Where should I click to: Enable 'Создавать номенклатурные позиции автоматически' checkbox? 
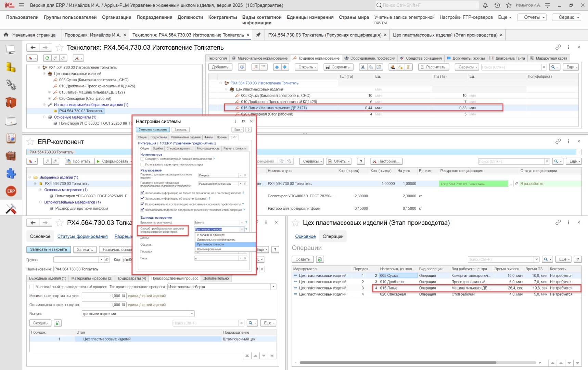point(142,159)
